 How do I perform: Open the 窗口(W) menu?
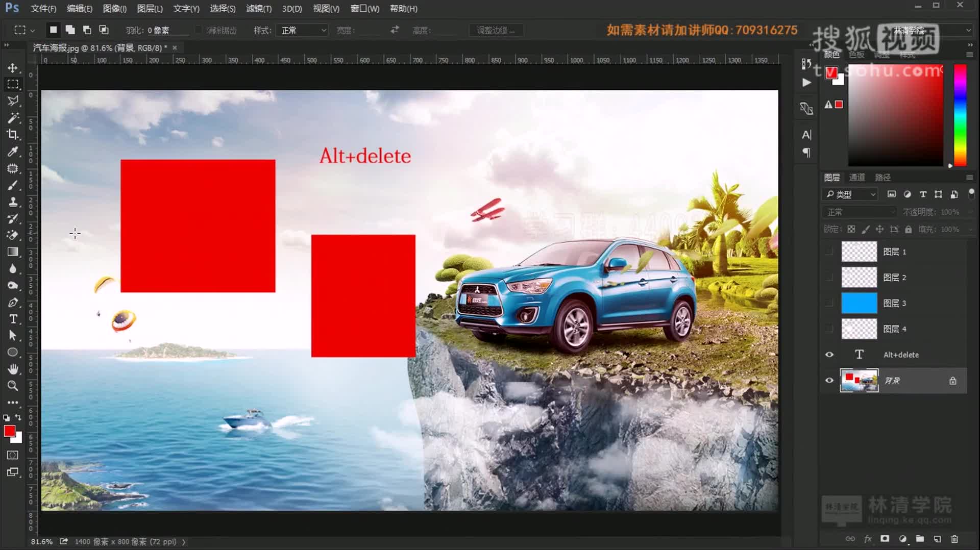click(365, 9)
